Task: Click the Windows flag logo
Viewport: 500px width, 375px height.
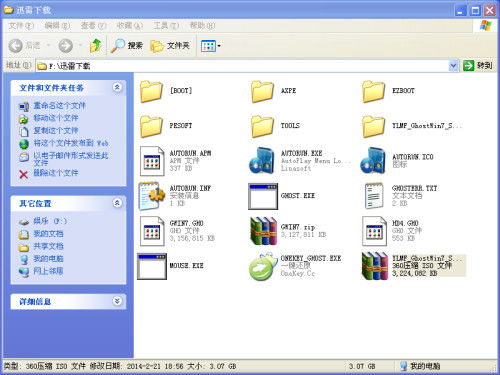Action: (486, 26)
